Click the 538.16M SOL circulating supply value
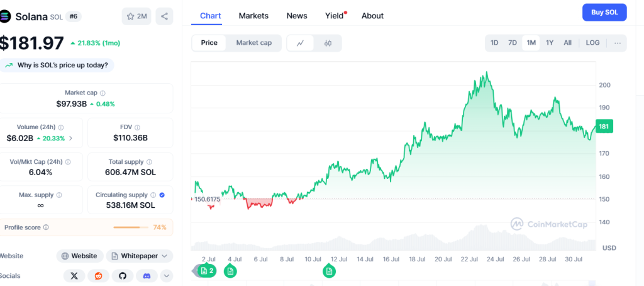 (130, 205)
